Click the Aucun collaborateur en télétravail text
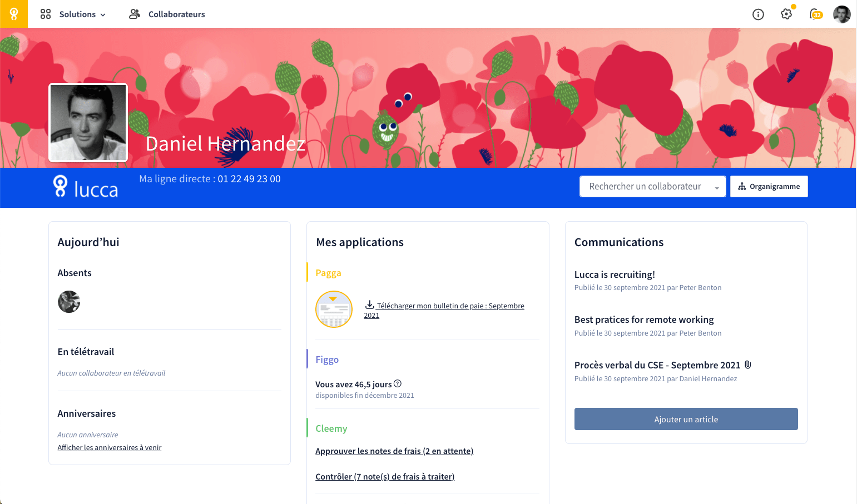 tap(111, 373)
